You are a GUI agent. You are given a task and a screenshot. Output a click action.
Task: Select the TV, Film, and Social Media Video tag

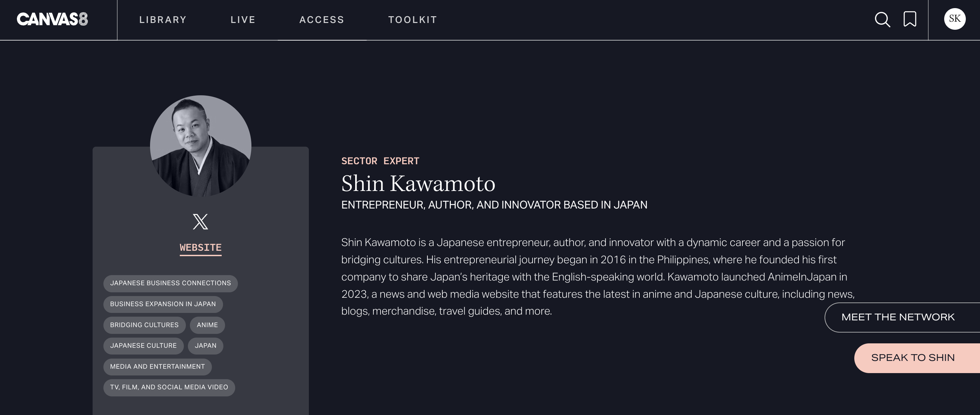pyautogui.click(x=169, y=387)
